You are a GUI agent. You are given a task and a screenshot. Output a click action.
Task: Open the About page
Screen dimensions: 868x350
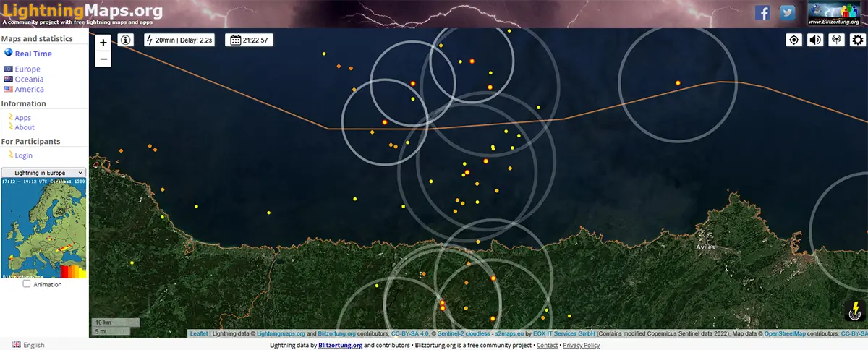coord(25,128)
